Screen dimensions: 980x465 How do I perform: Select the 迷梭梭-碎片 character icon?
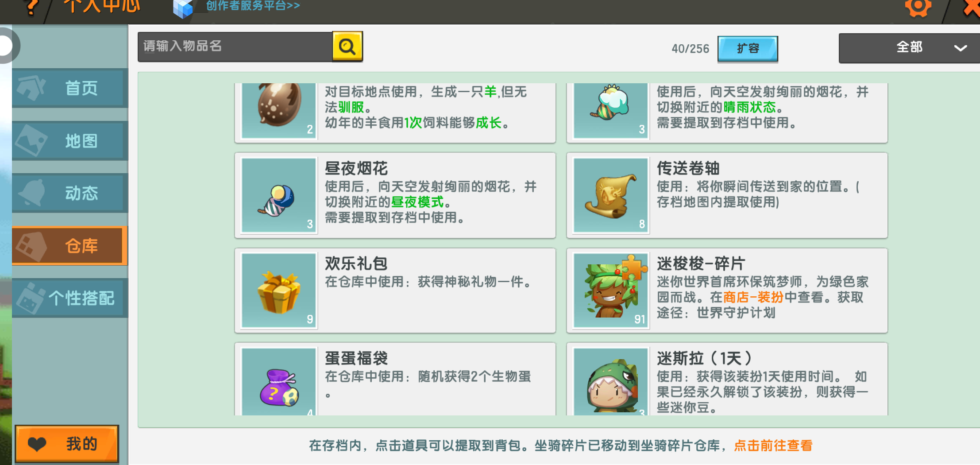coord(611,291)
